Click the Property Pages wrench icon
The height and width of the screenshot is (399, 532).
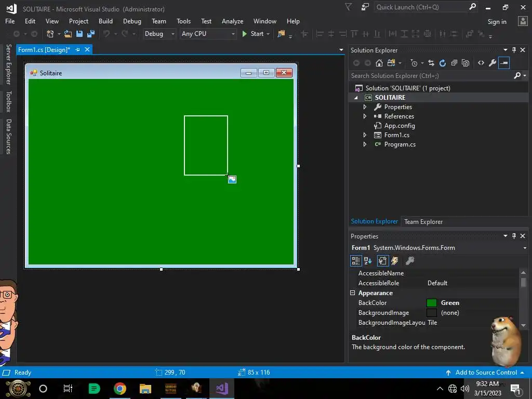tap(410, 261)
